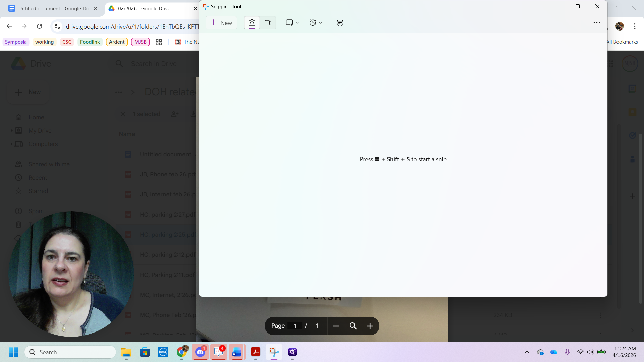This screenshot has width=644, height=362.
Task: Switch to Untitled document Google Docs tab
Action: tap(53, 9)
